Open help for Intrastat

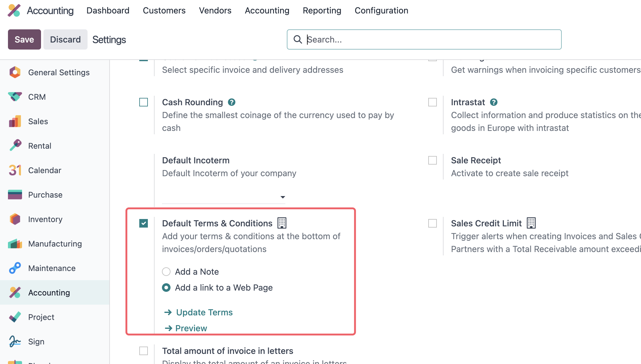[x=494, y=102]
